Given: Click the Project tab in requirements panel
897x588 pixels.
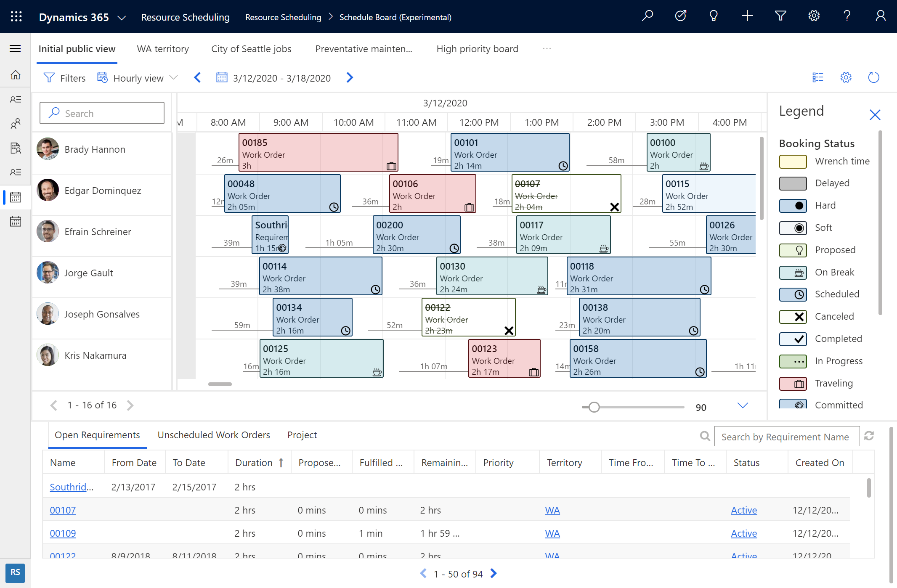Looking at the screenshot, I should click(302, 434).
